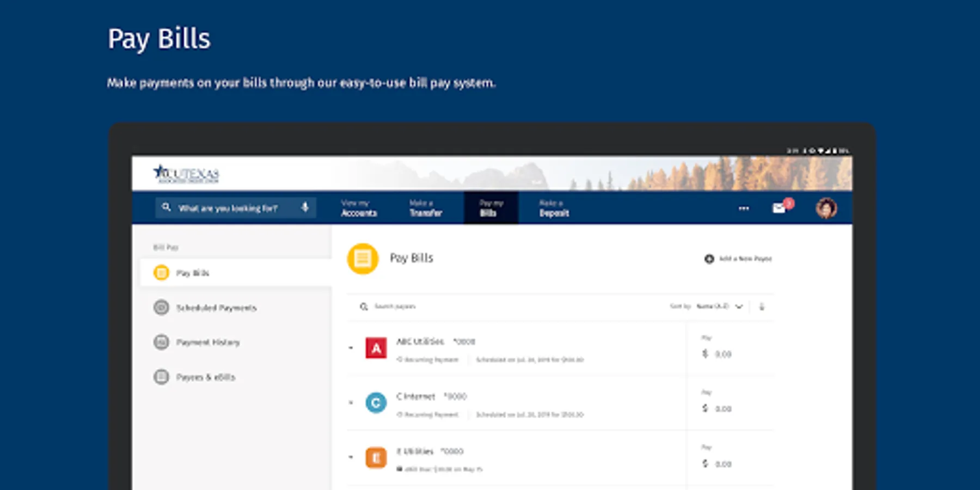
Task: Click the plus icon for Add a New Payee
Action: (709, 259)
